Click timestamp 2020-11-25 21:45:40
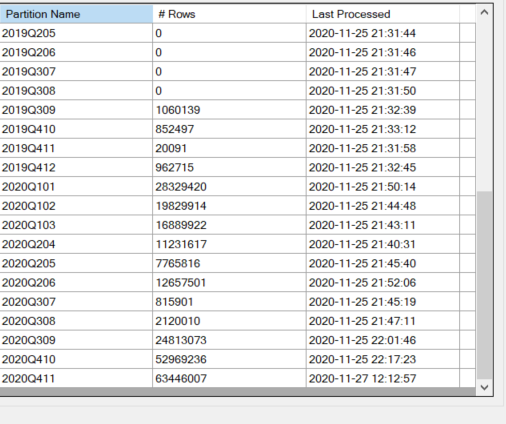 pyautogui.click(x=362, y=263)
